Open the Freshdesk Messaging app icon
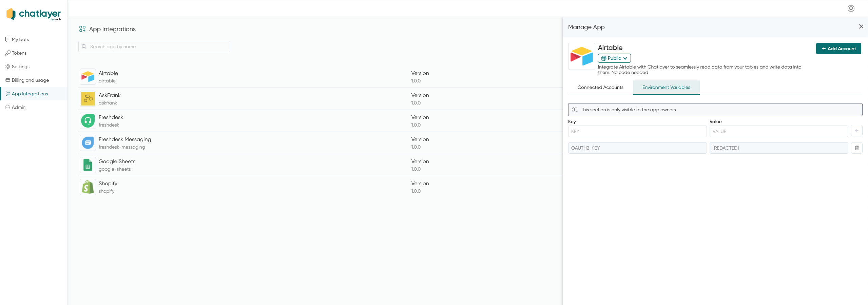 [x=88, y=143]
